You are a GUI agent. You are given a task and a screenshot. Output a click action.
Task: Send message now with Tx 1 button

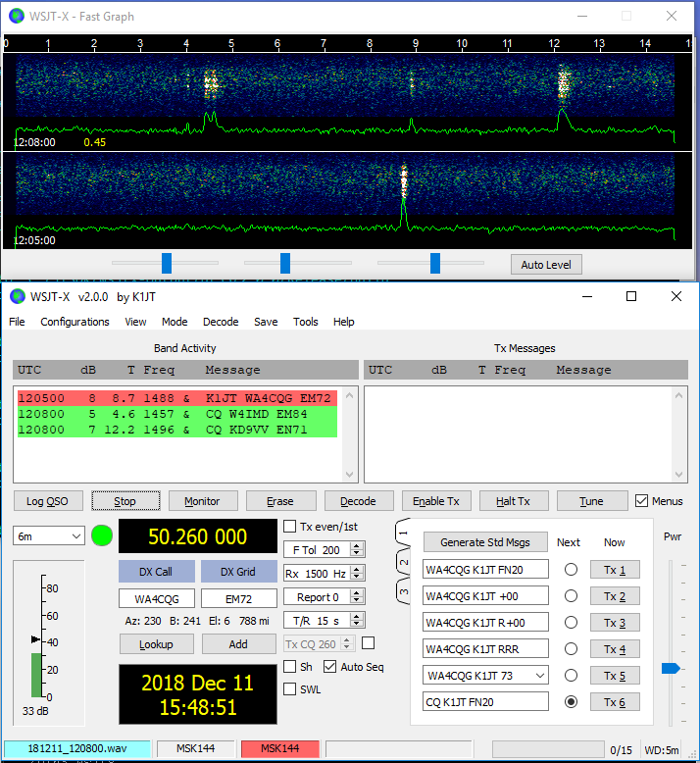click(x=615, y=570)
